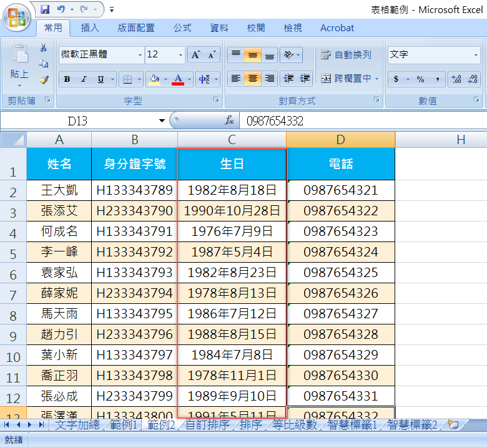Screen dimensions: 487x448
Task: Toggle italic formatting
Action: [x=84, y=79]
